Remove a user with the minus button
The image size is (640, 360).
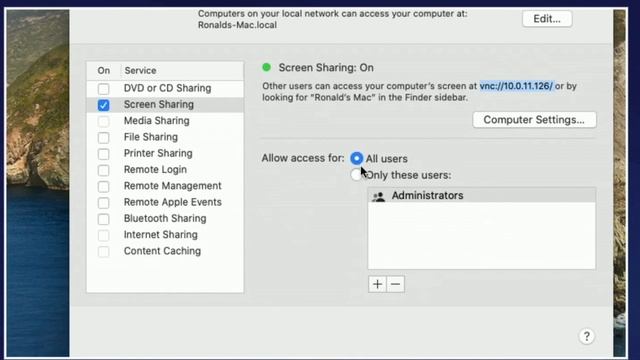(396, 284)
